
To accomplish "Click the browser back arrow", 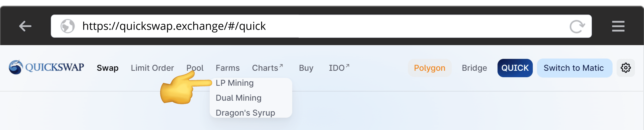I will (25, 26).
